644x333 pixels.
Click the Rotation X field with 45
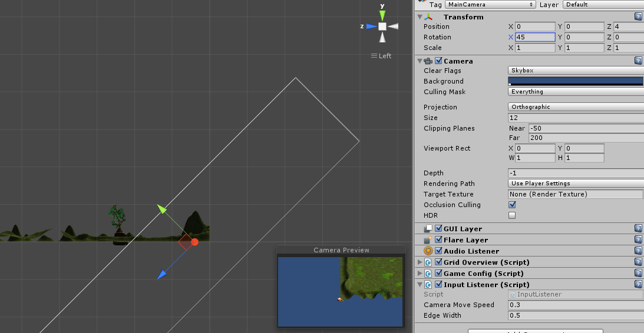click(x=535, y=37)
